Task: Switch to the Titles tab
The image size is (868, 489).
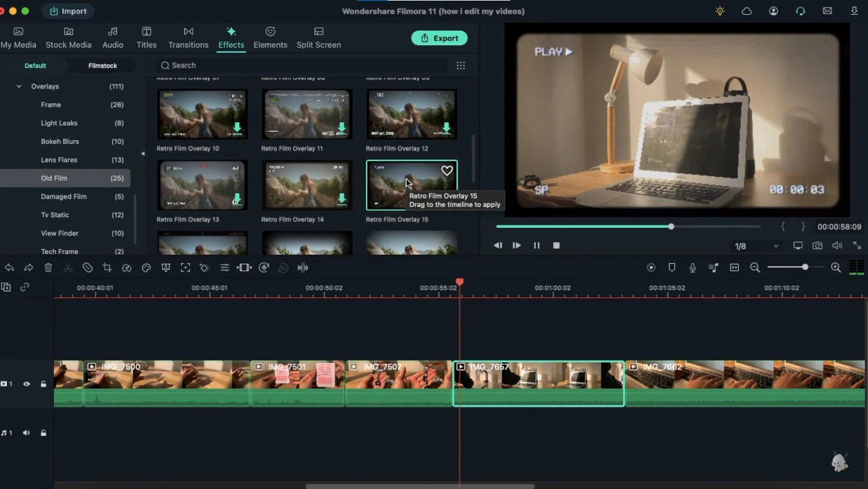Action: [x=146, y=38]
